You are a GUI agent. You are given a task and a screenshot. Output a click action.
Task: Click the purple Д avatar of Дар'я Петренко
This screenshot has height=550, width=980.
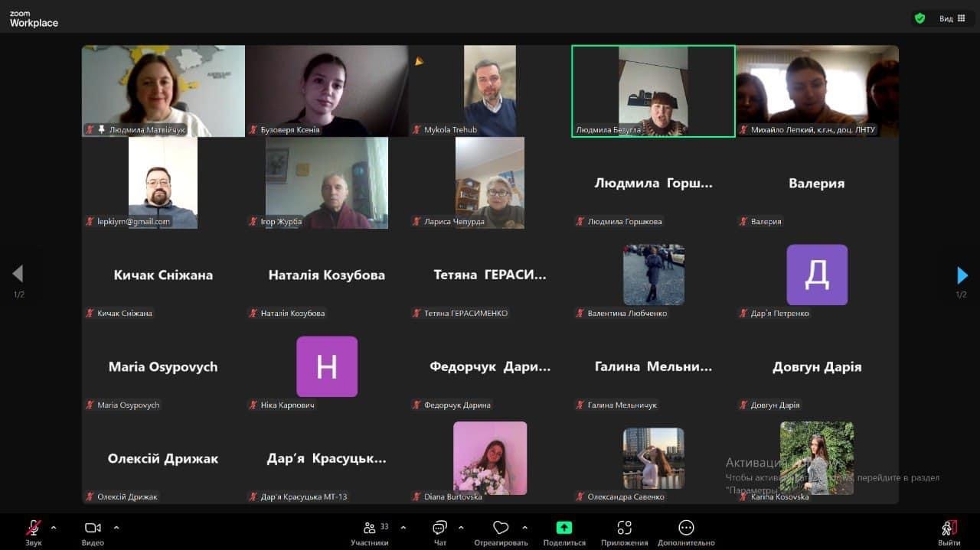(817, 275)
